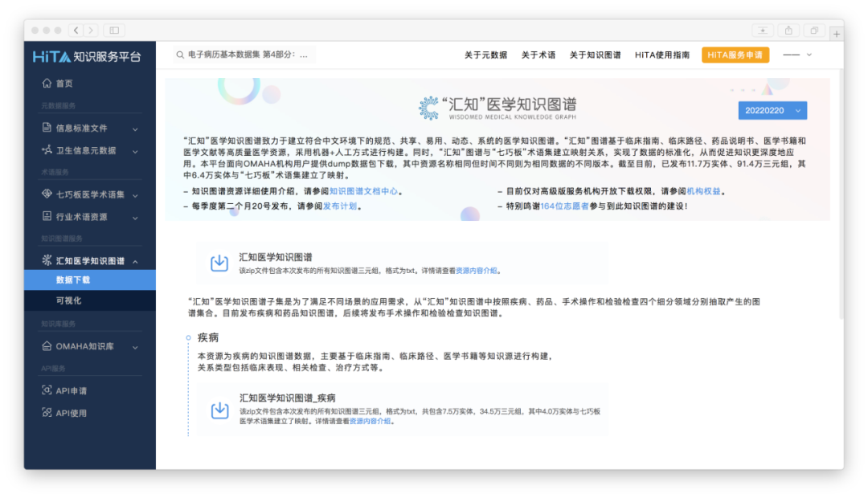Open 关于元数据 in top navigation
Viewport: 868px width, 498px height.
point(485,55)
